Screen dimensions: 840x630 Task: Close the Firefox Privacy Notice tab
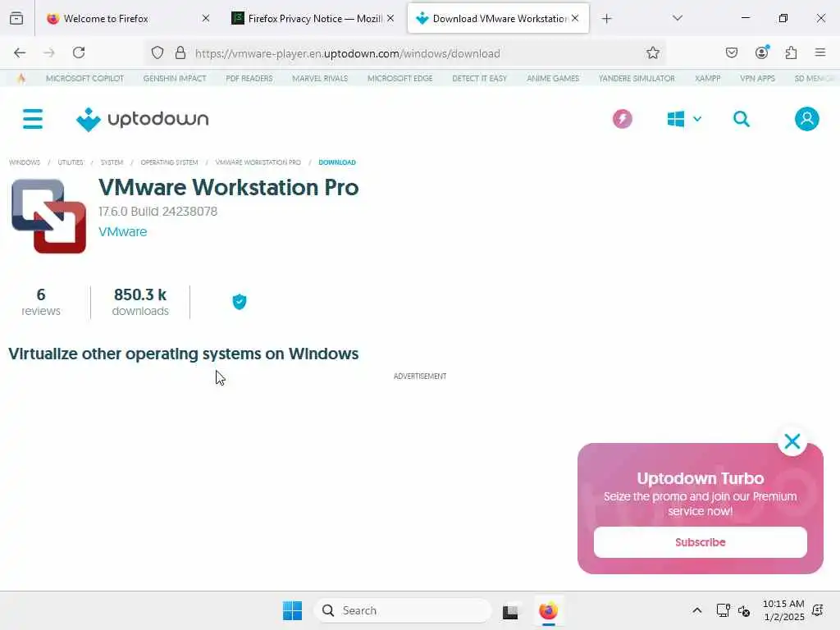(390, 18)
